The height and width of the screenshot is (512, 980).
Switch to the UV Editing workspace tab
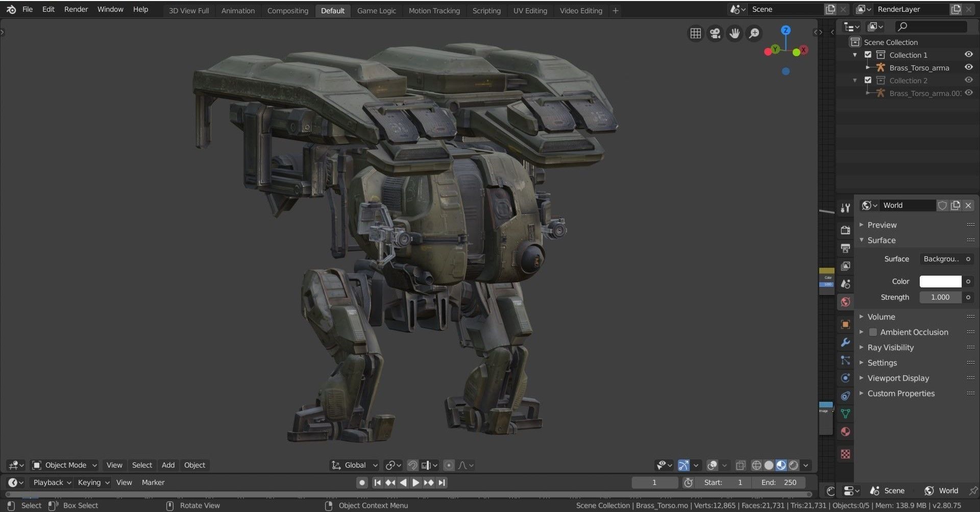(x=530, y=11)
